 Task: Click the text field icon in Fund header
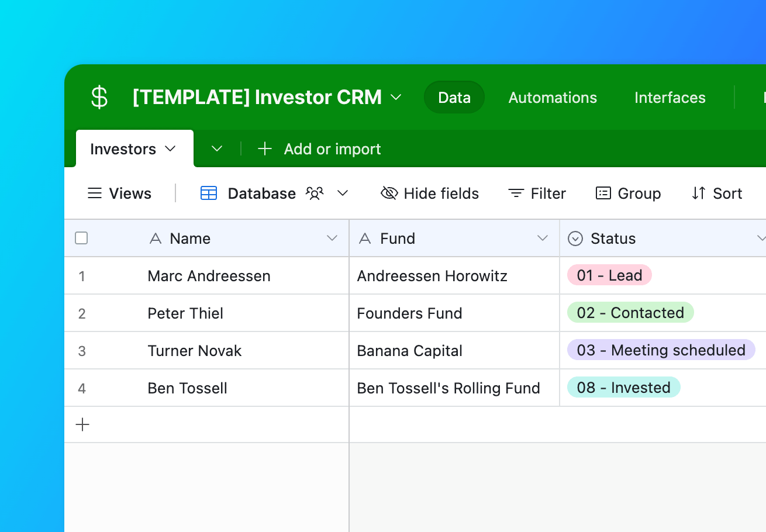(365, 239)
